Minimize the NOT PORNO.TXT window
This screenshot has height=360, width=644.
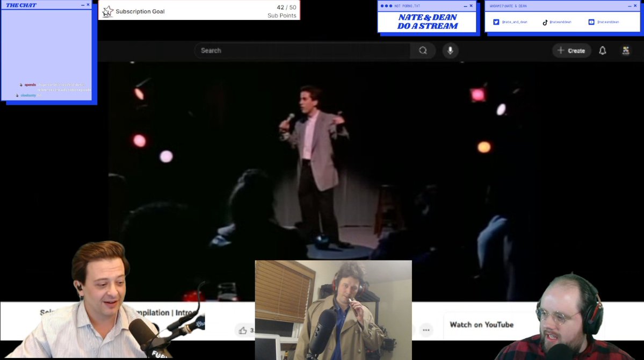[465, 6]
